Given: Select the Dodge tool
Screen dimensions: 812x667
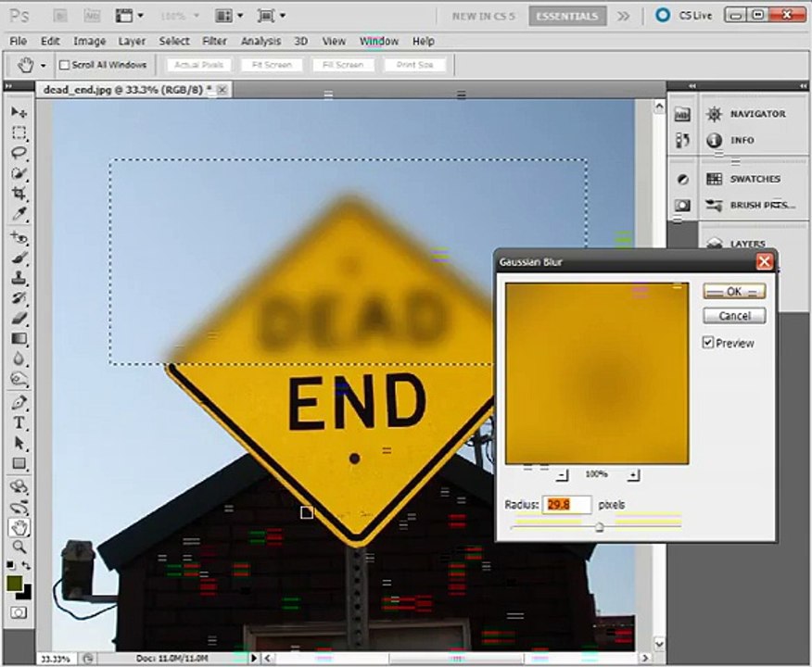Looking at the screenshot, I should click(19, 379).
